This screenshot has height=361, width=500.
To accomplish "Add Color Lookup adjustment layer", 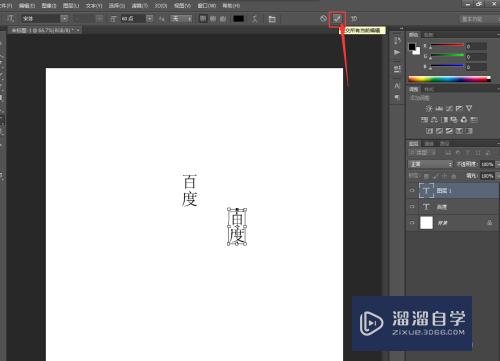I will point(474,120).
